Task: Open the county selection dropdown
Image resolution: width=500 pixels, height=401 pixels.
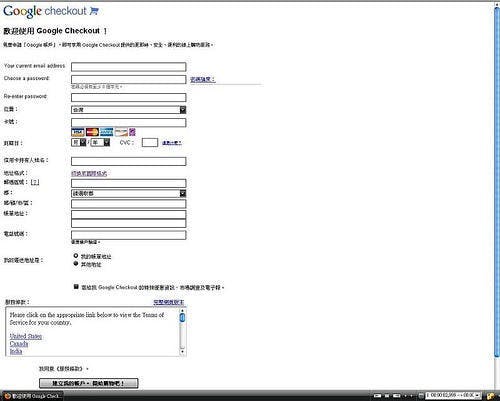Action: [129, 193]
